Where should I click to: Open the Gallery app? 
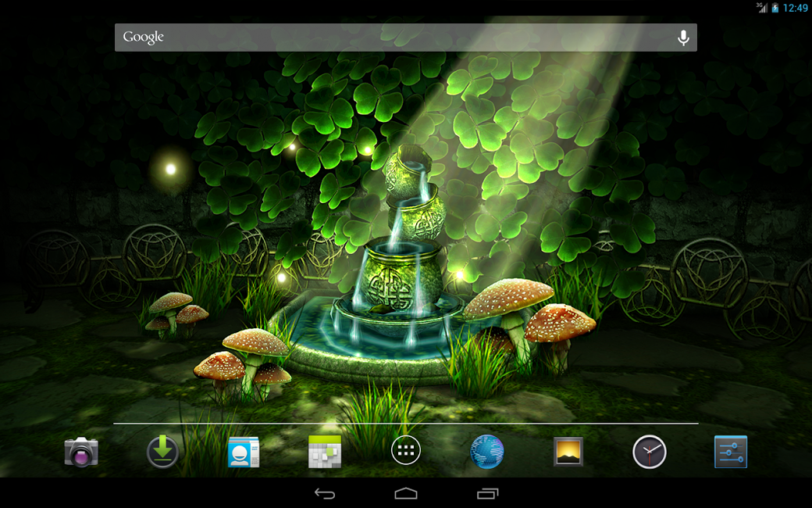click(x=568, y=452)
